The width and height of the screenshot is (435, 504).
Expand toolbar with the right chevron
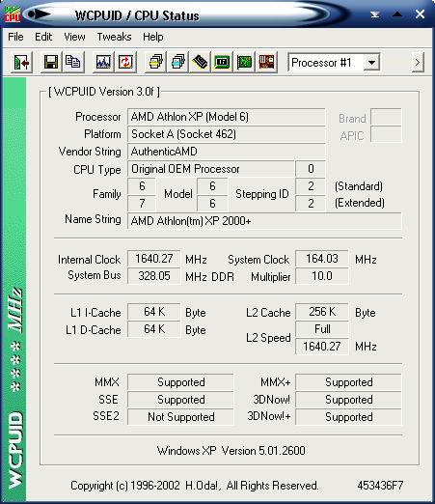[x=418, y=62]
